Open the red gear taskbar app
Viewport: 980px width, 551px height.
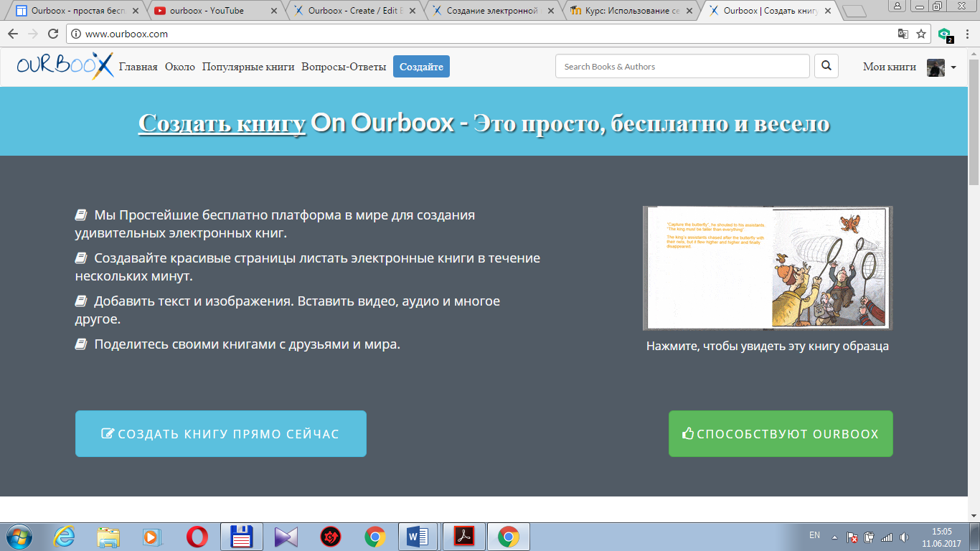pos(330,537)
